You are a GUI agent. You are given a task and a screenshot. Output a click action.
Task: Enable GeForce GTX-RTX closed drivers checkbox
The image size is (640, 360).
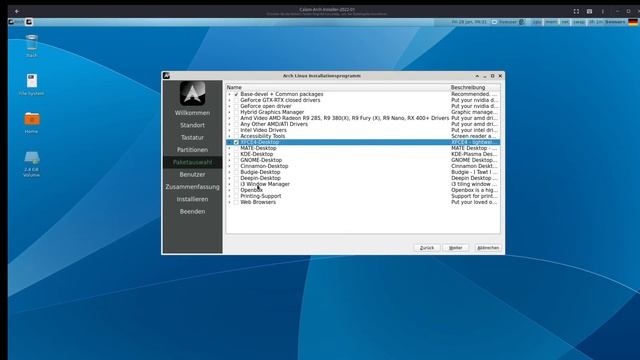tap(236, 100)
